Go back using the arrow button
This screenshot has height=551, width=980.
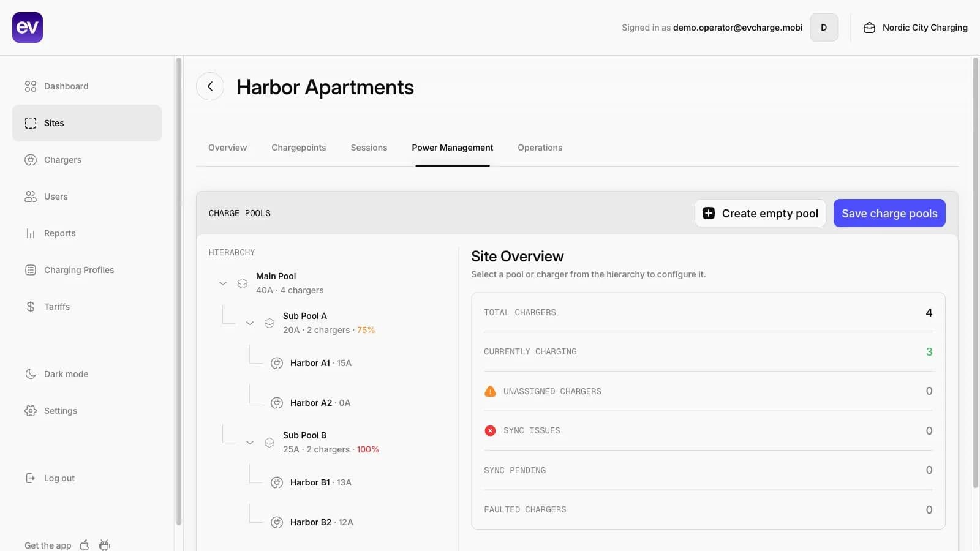[x=210, y=86]
